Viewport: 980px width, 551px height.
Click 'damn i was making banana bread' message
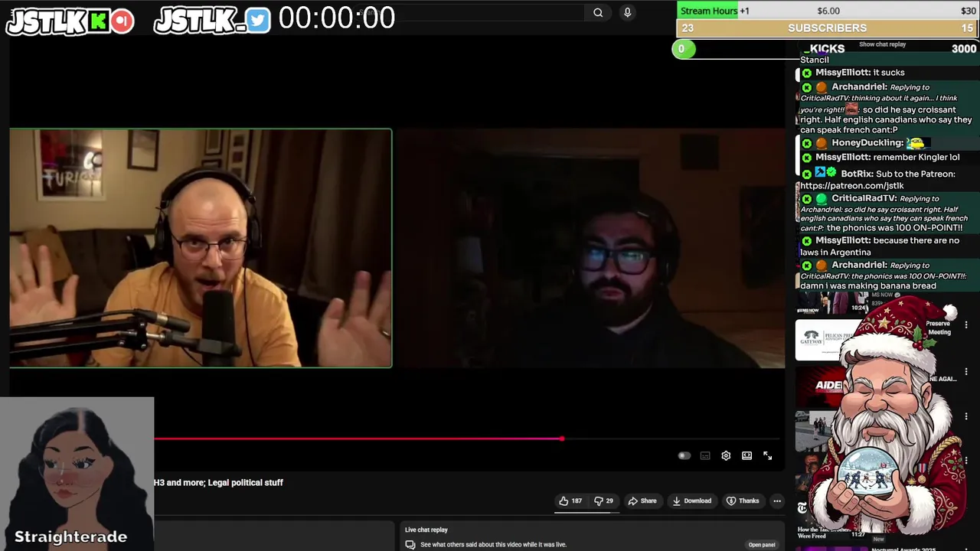pos(868,285)
